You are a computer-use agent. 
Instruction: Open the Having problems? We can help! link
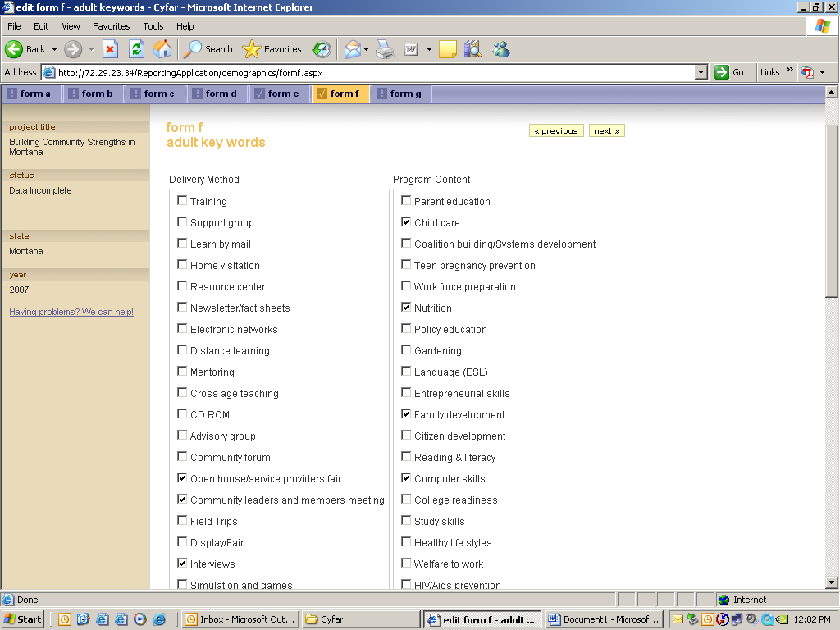pyautogui.click(x=71, y=312)
